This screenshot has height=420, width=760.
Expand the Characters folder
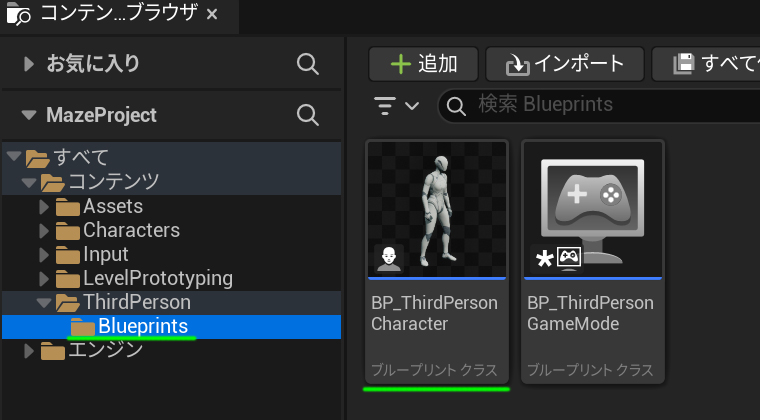(44, 231)
